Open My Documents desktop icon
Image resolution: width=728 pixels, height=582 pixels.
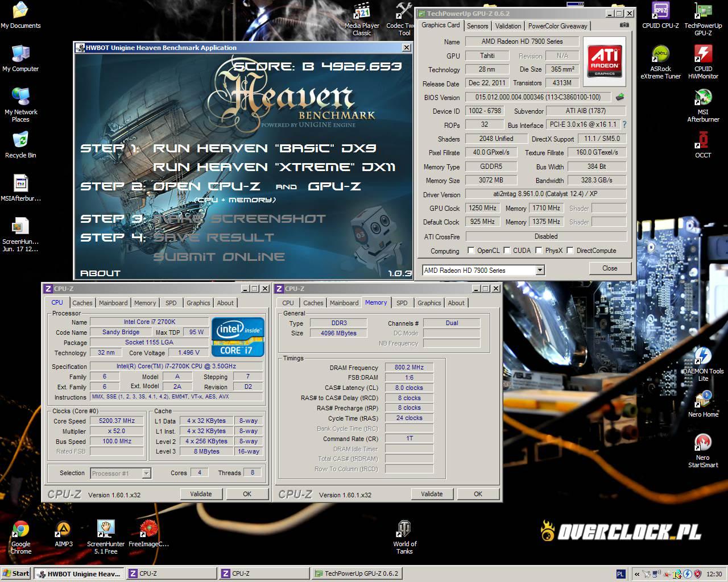[x=20, y=15]
